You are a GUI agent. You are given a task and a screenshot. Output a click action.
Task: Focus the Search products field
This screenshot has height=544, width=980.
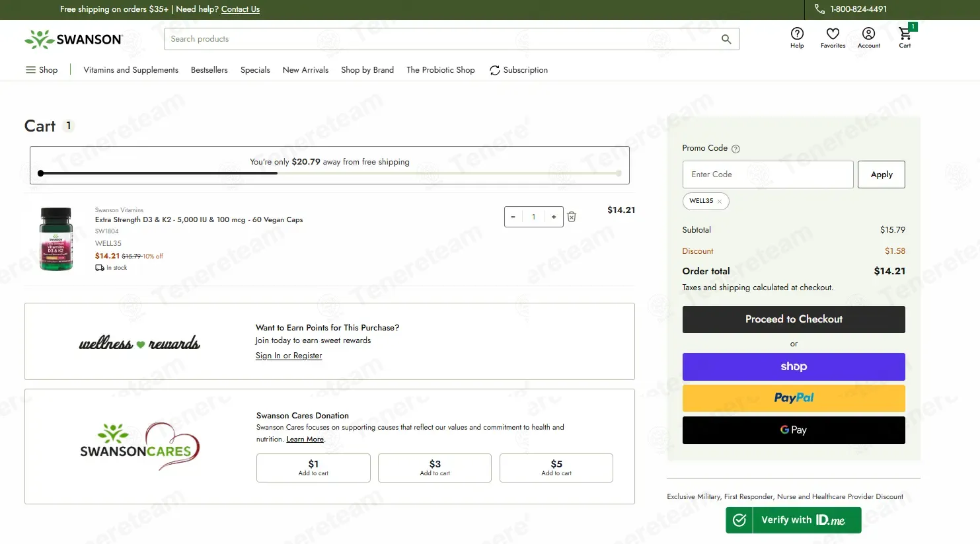(x=451, y=39)
